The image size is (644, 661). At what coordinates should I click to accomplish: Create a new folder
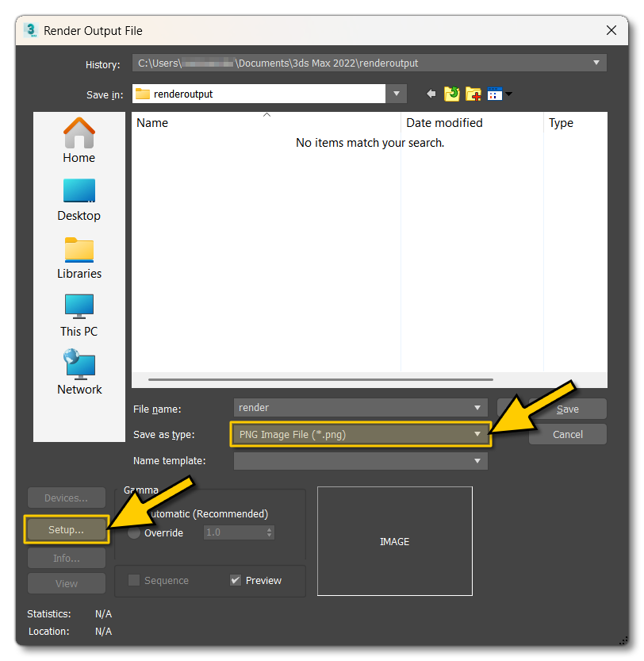[x=473, y=94]
